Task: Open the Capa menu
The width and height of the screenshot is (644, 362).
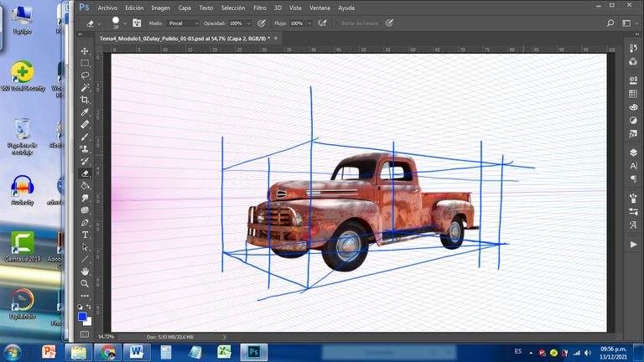Action: tap(184, 8)
